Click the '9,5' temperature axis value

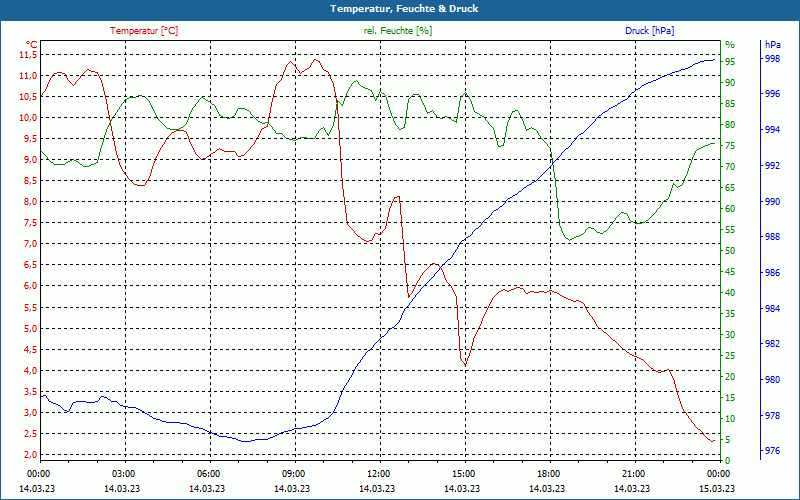(30, 139)
